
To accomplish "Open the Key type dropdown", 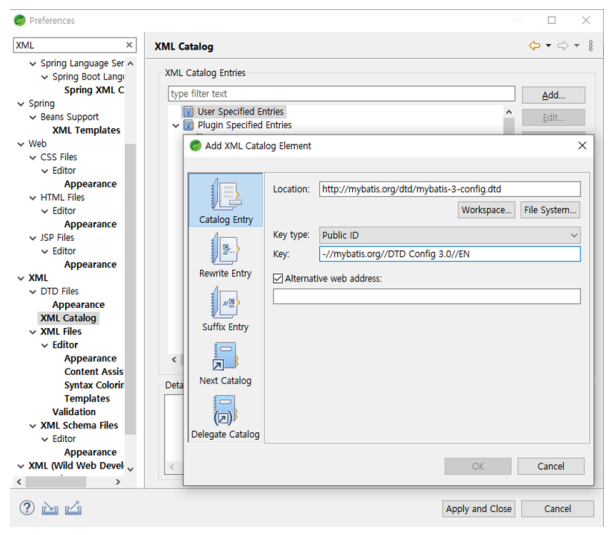I will click(449, 235).
